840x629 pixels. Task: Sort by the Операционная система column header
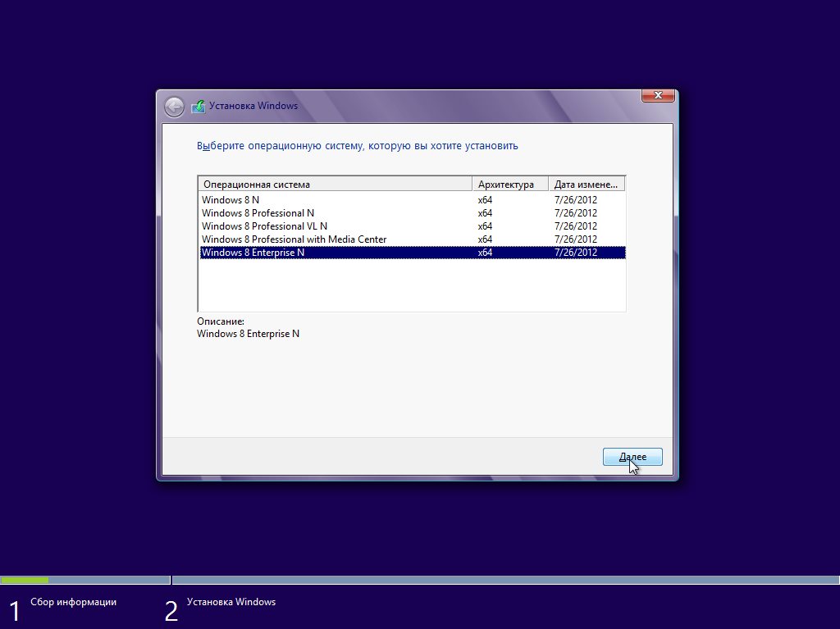pos(336,185)
